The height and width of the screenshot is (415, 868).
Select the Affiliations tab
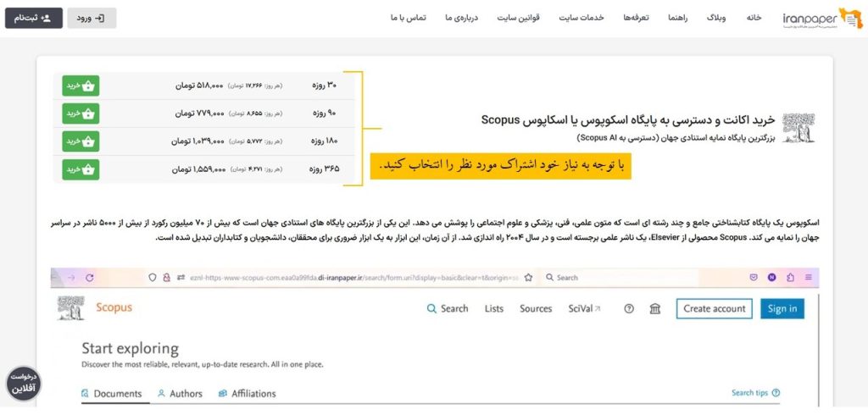[x=247, y=394]
